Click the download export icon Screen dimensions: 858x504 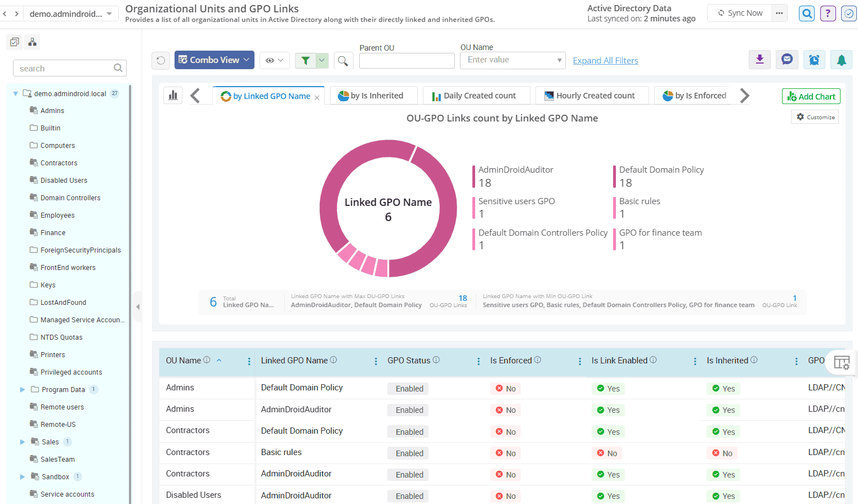[x=759, y=60]
